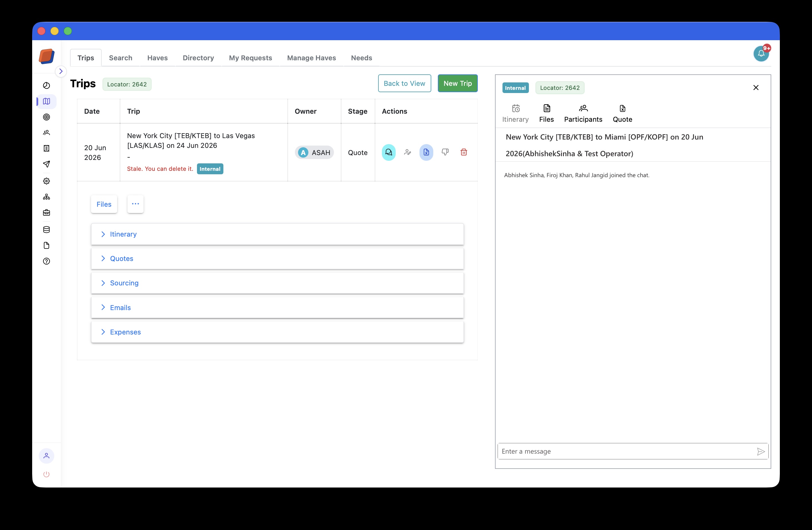Open notifications bell with 9+ badge
Viewport: 812px width, 530px height.
(761, 54)
